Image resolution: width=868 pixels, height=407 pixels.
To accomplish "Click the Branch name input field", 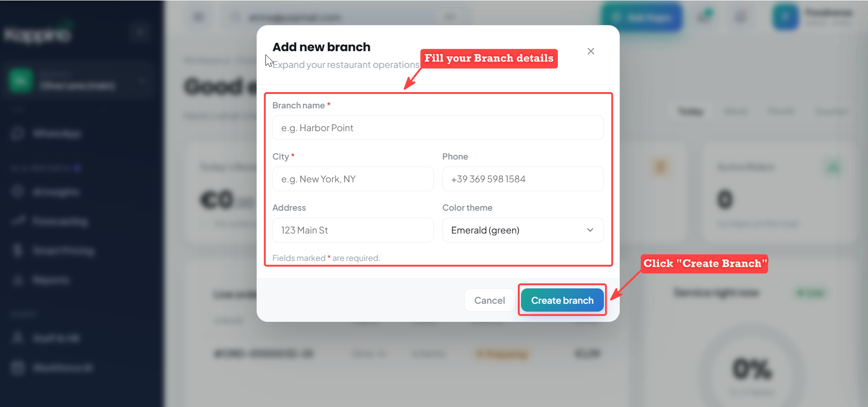I will [x=438, y=128].
